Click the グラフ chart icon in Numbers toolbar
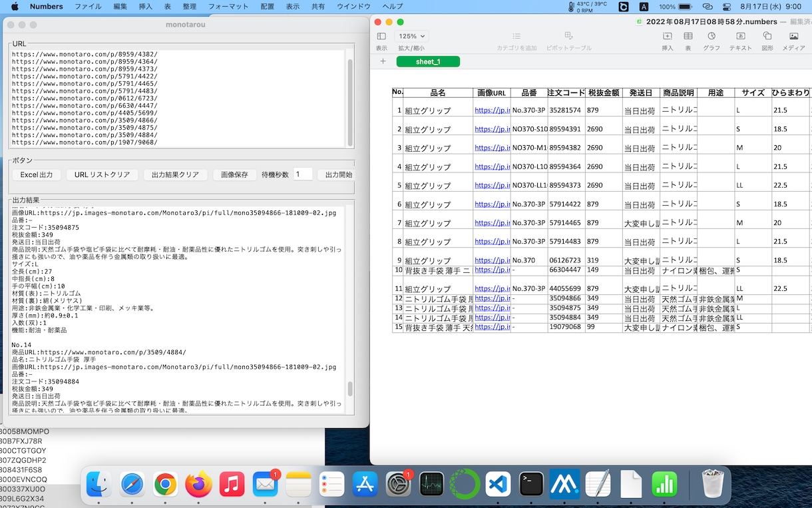The image size is (812, 508). (x=711, y=37)
